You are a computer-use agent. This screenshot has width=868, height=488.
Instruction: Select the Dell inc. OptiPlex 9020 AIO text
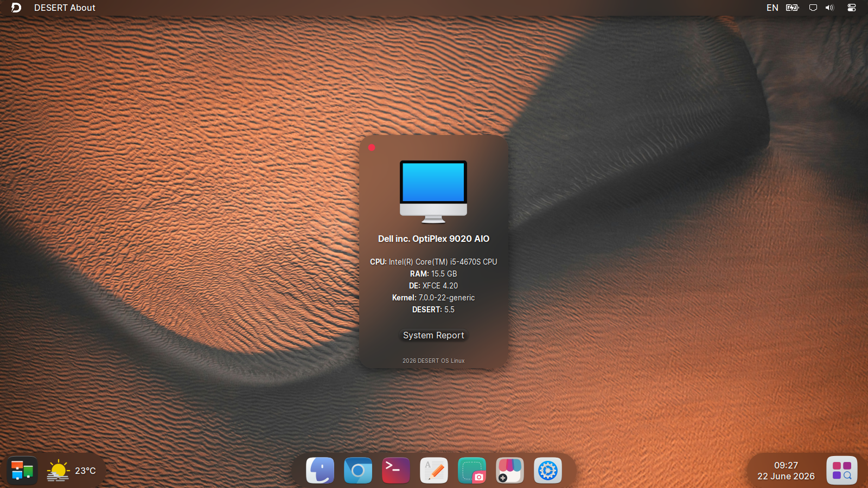pos(433,239)
